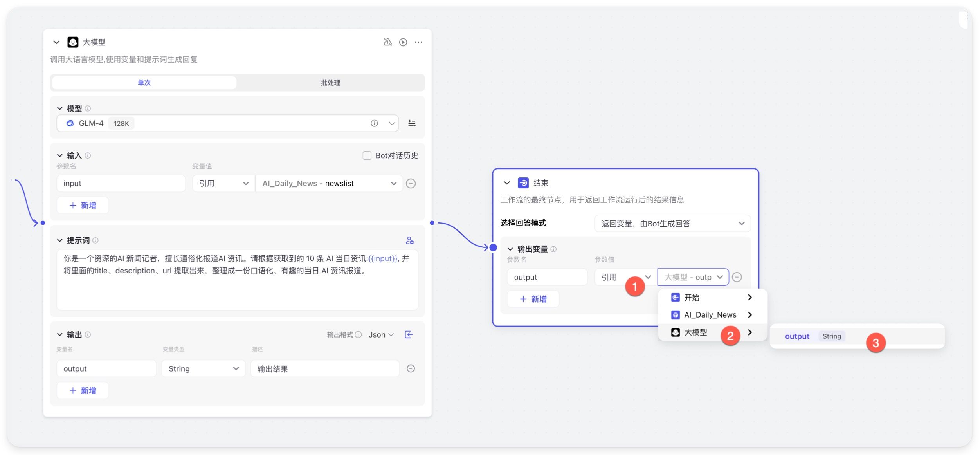The width and height of the screenshot is (980, 455).
Task: Remove the output variable in 结束 node
Action: click(737, 277)
